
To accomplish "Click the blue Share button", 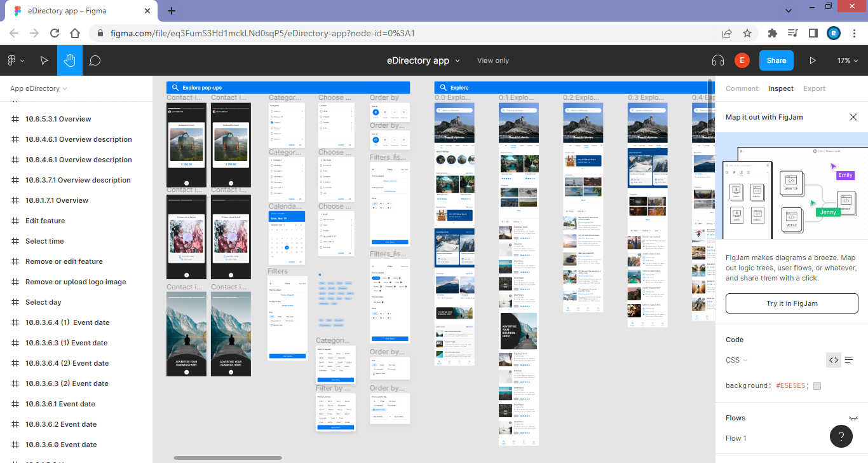I will coord(776,60).
